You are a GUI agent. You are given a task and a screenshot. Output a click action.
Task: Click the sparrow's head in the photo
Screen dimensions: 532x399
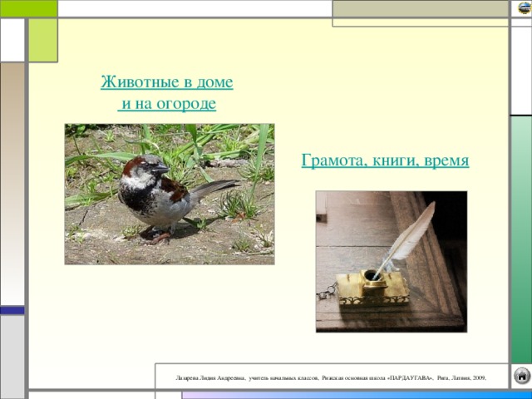[x=145, y=169]
